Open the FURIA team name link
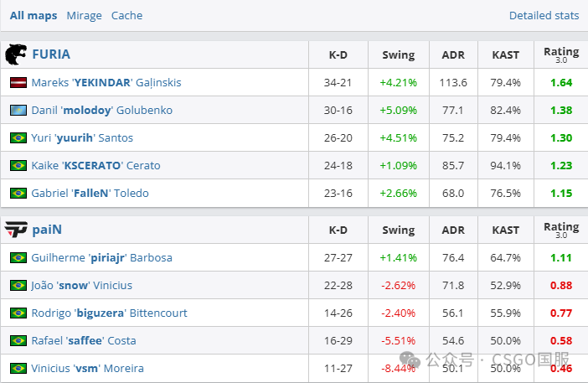588x383 pixels. (51, 54)
